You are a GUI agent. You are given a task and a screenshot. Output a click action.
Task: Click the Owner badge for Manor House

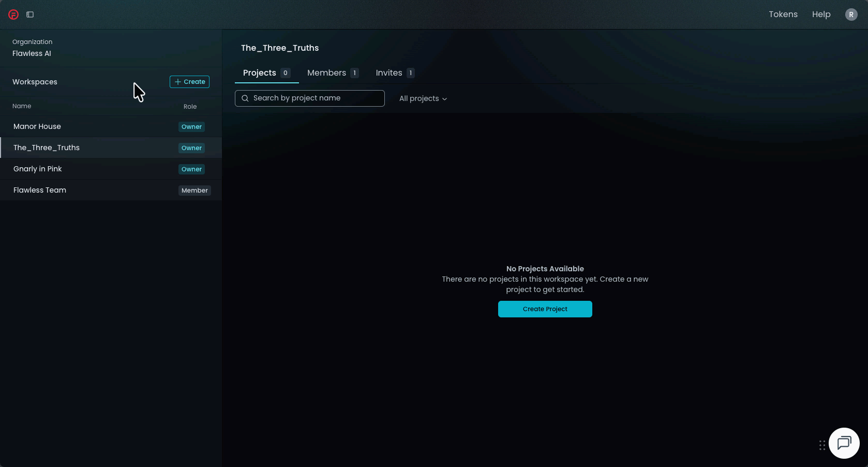tap(191, 127)
